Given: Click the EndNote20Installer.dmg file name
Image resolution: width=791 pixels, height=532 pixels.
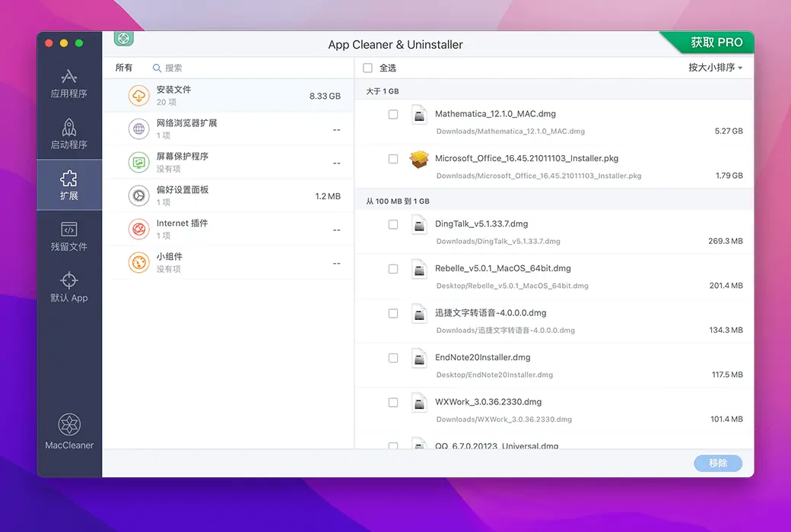Looking at the screenshot, I should (x=483, y=357).
